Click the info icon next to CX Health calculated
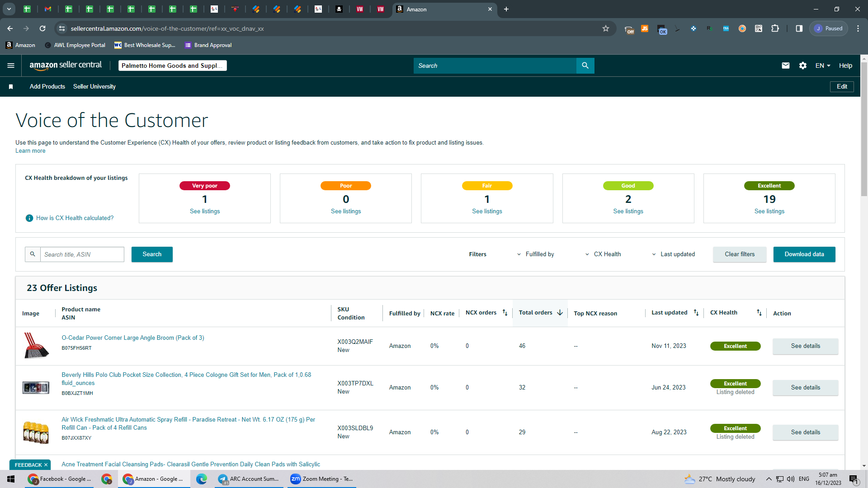This screenshot has height=488, width=868. click(x=29, y=218)
